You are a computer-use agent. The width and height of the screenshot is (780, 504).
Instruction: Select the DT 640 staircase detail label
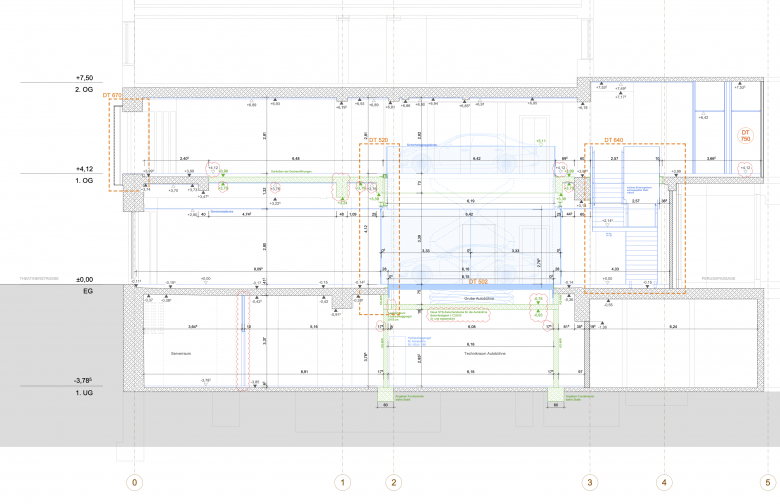pyautogui.click(x=613, y=140)
